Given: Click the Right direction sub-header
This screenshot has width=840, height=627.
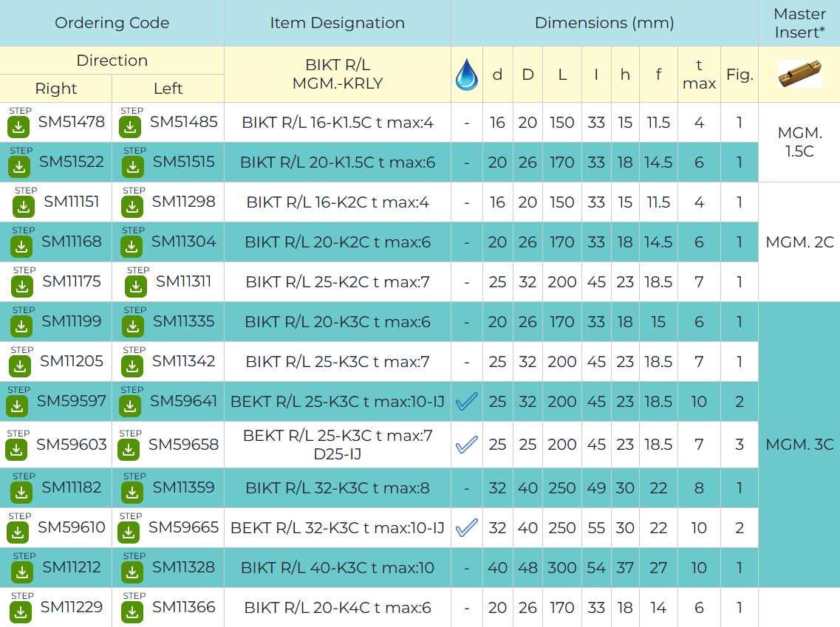Looking at the screenshot, I should coord(56,89).
